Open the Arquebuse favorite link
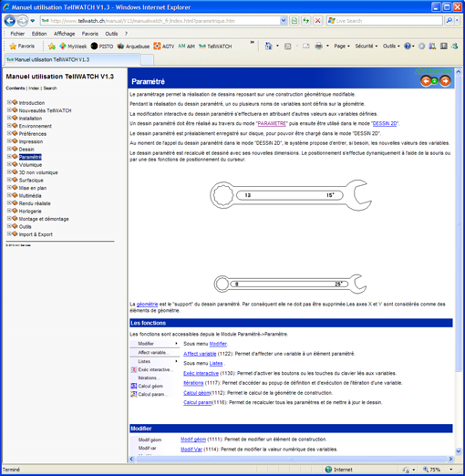 (133, 47)
